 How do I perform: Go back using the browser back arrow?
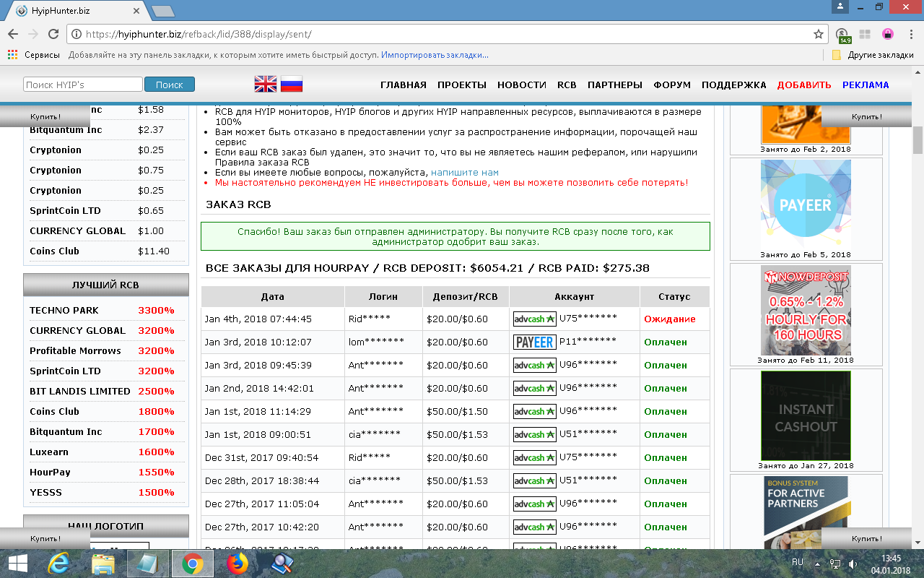(12, 34)
